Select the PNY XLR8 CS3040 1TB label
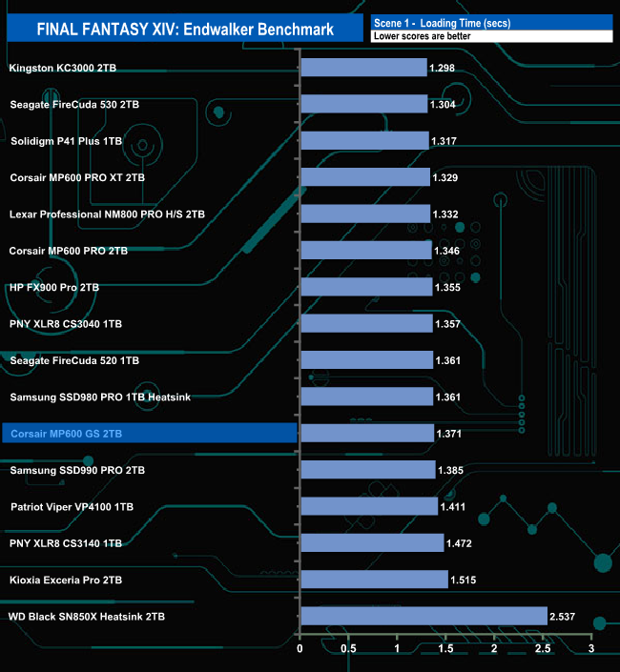Image resolution: width=620 pixels, height=672 pixels. click(66, 323)
